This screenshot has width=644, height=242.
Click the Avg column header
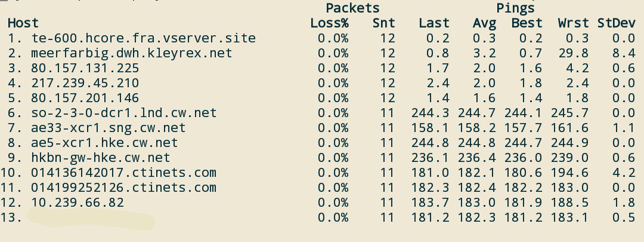click(484, 23)
